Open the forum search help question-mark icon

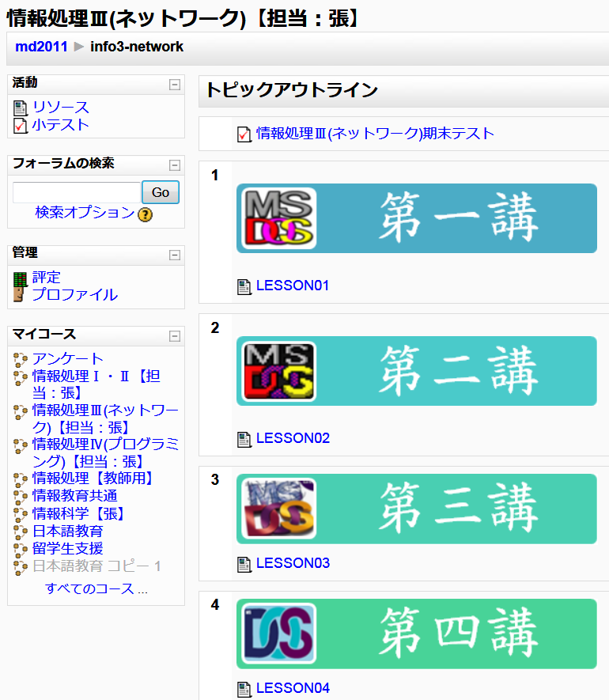(145, 214)
